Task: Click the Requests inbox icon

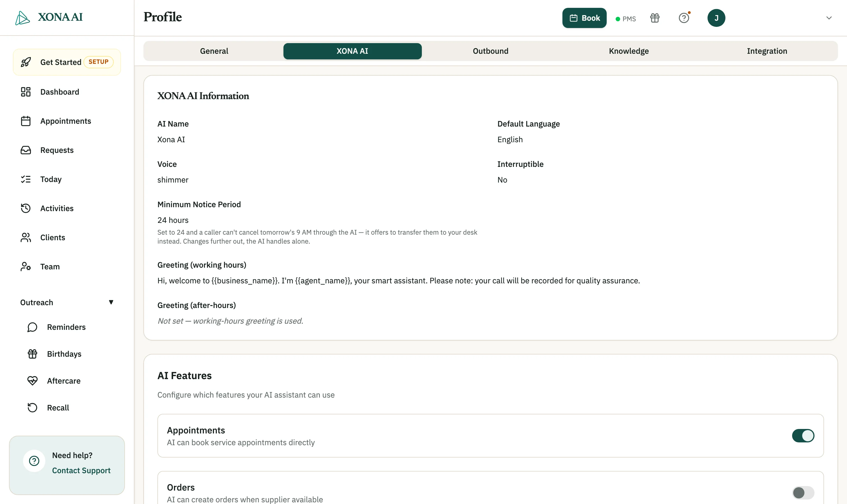Action: pyautogui.click(x=26, y=150)
